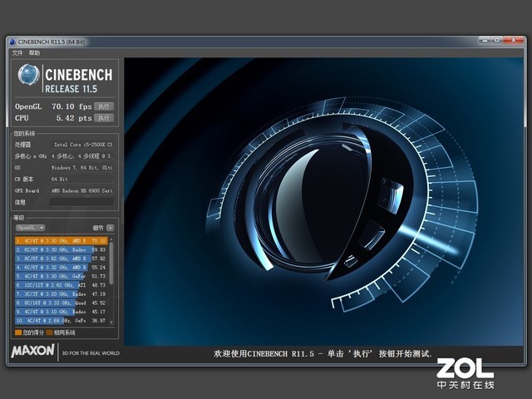Screen dimensions: 532x399
Task: Click the 细节 details arrow button
Action: pos(111,228)
